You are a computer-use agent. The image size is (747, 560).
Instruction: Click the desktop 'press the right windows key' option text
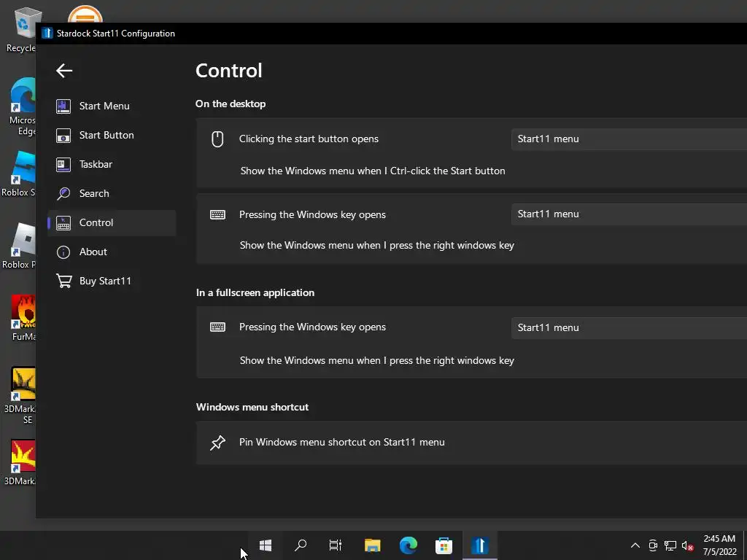pyautogui.click(x=377, y=245)
